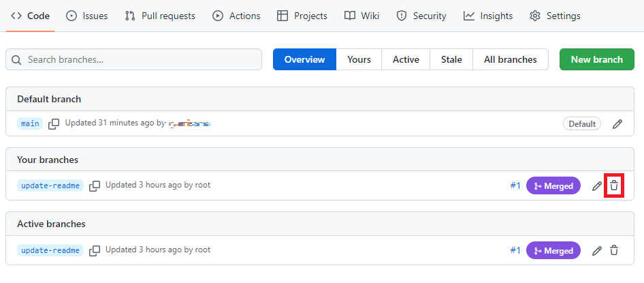Copy update-readme name under Your branches
This screenshot has height=283, width=644.
pos(95,185)
